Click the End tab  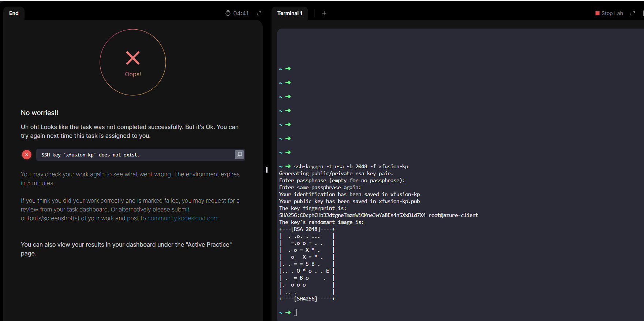point(14,13)
